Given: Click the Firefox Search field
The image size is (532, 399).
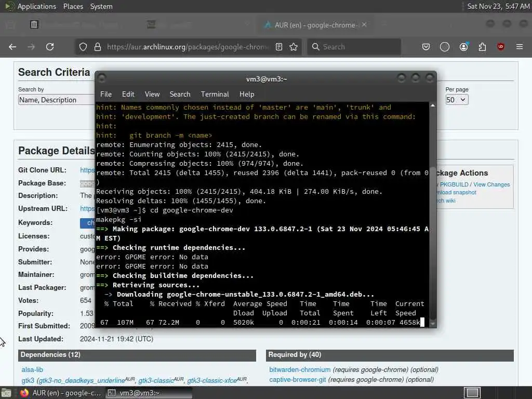Looking at the screenshot, I should (354, 47).
